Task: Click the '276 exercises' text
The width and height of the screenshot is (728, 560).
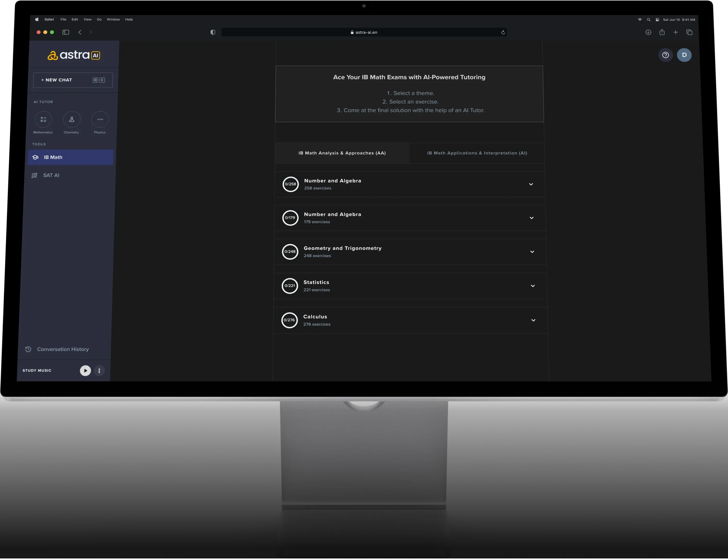Action: [x=317, y=324]
